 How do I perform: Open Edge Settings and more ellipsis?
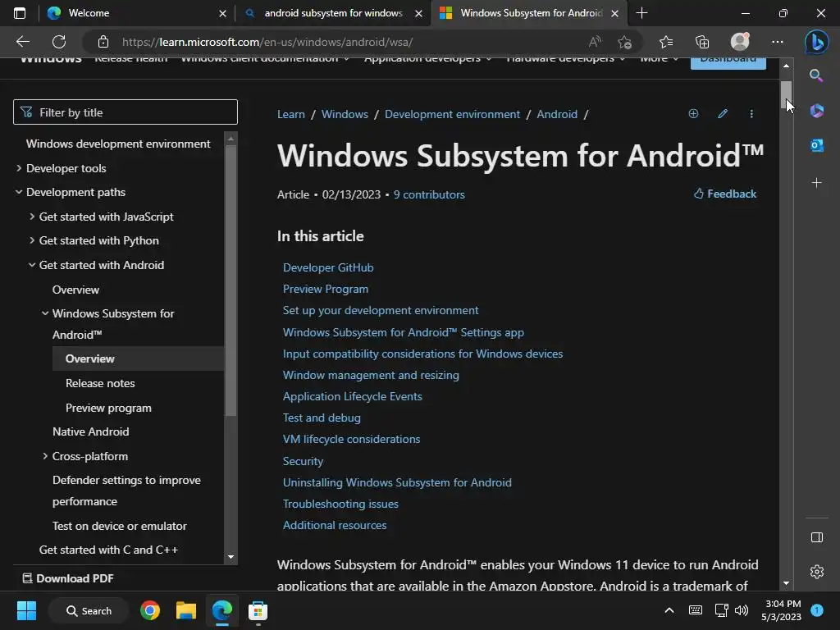click(778, 42)
